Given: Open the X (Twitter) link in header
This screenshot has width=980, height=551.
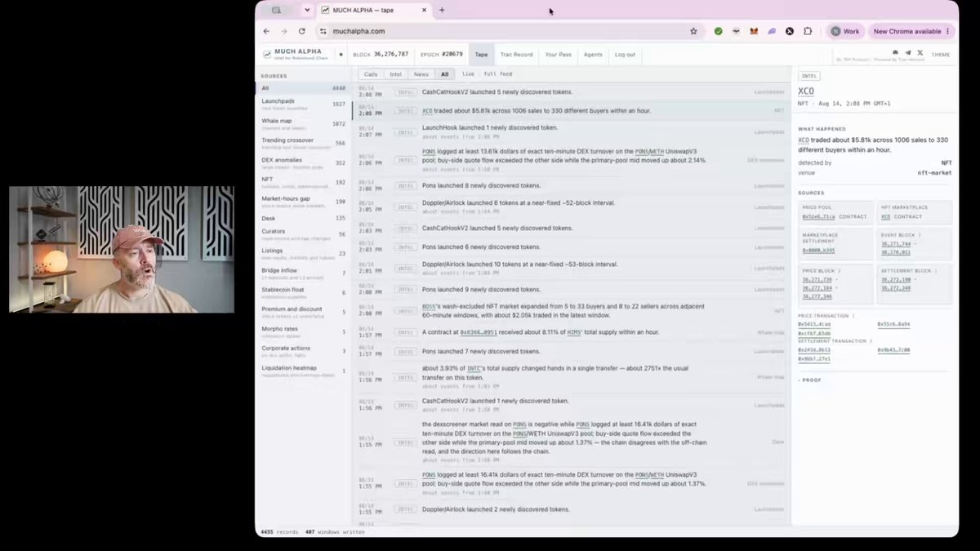Looking at the screenshot, I should point(920,52).
